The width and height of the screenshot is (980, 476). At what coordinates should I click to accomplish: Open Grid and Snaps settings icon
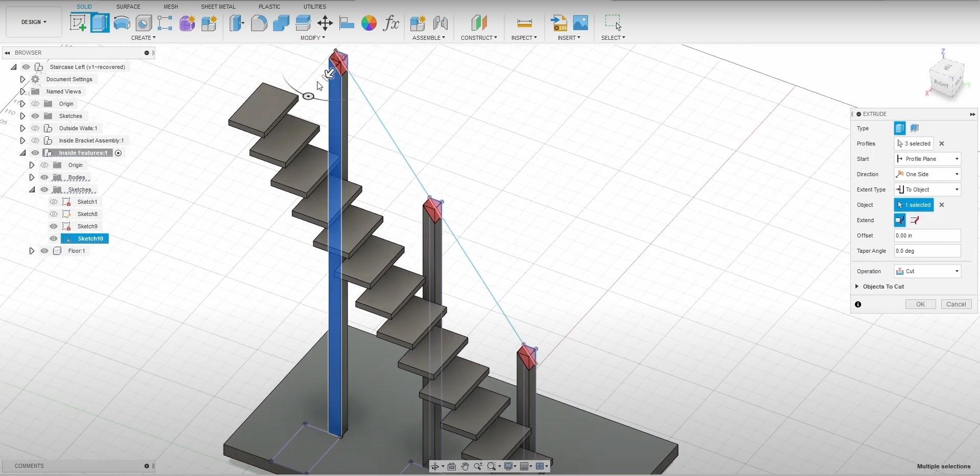[x=525, y=466]
